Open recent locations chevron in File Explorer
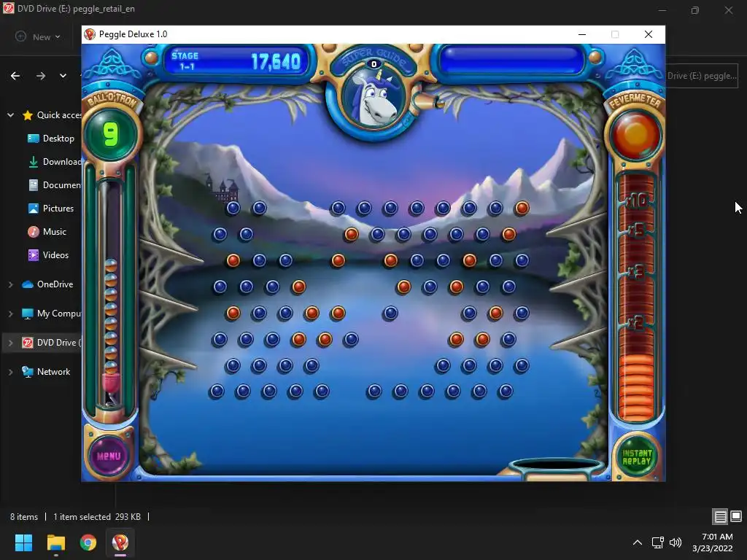The width and height of the screenshot is (747, 560). (63, 76)
